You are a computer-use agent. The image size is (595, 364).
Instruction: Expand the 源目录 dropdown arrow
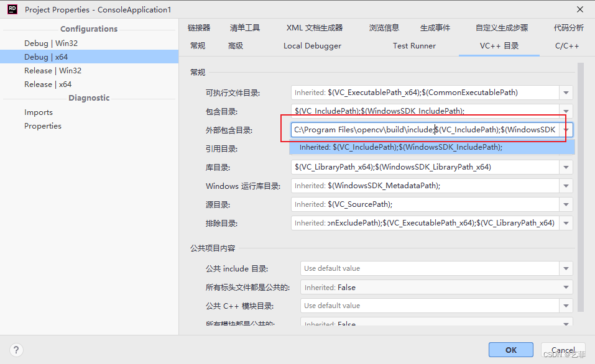point(566,204)
